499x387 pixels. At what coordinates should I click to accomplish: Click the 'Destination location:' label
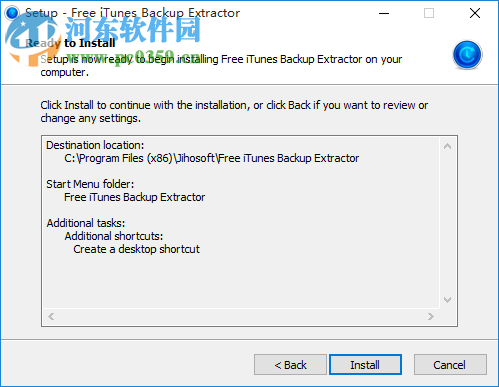[x=95, y=145]
